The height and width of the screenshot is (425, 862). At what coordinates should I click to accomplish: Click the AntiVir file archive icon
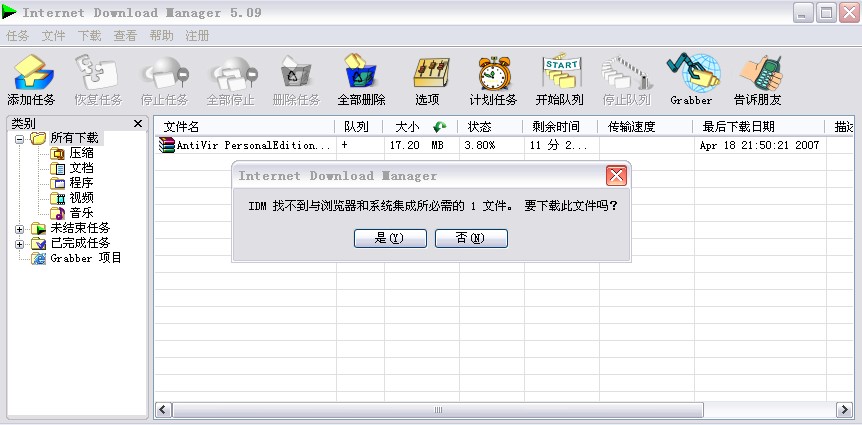[167, 145]
